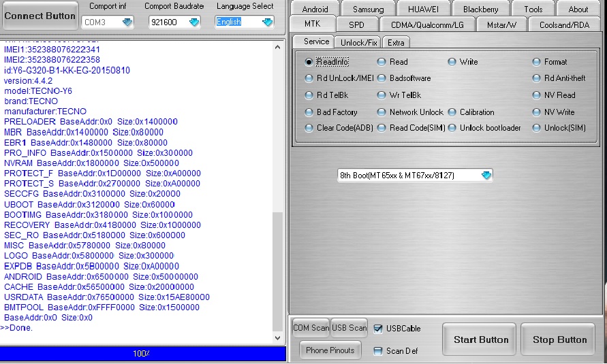Switch to the CDMA/Qualcomm/LG tab
607x364 pixels.
click(427, 24)
